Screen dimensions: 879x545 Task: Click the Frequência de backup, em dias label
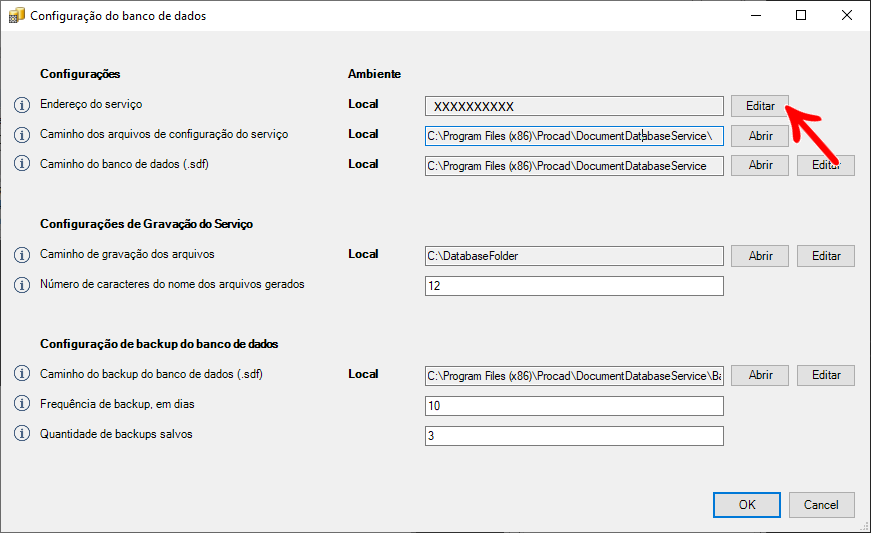117,404
